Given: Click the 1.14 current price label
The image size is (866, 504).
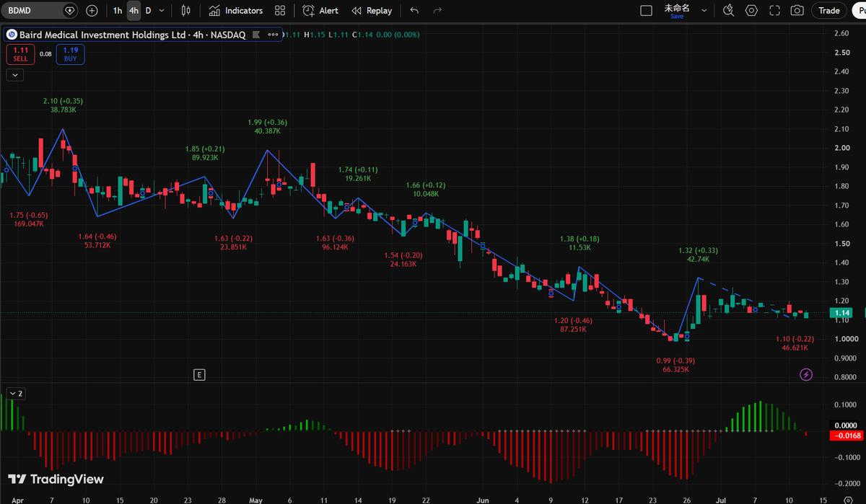Looking at the screenshot, I should coord(840,313).
